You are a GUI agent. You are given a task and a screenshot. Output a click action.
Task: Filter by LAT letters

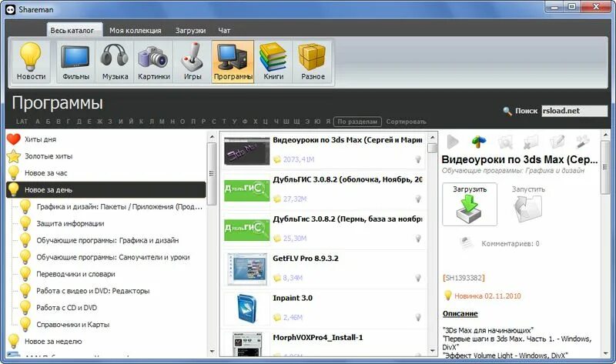coord(22,122)
